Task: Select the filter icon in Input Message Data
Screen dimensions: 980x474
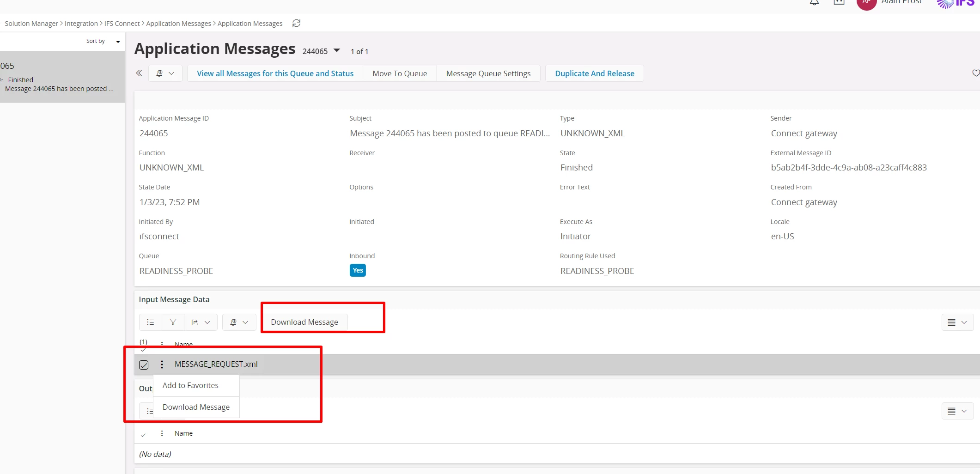Action: click(173, 322)
